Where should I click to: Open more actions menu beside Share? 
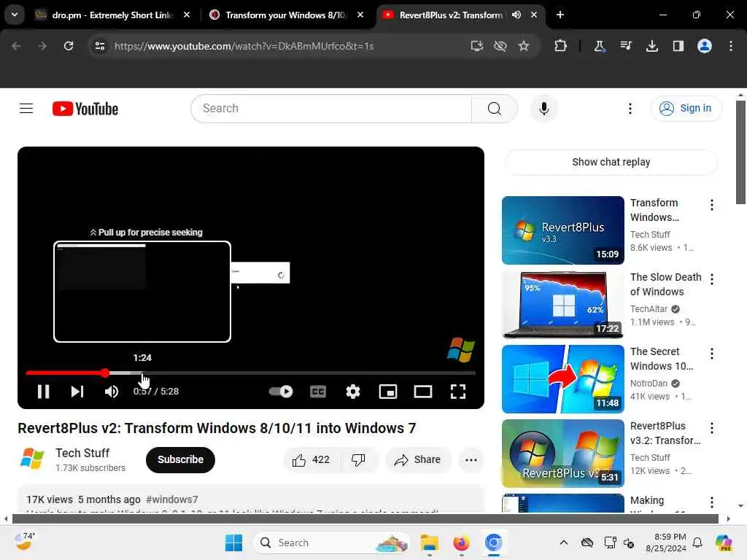[471, 459]
